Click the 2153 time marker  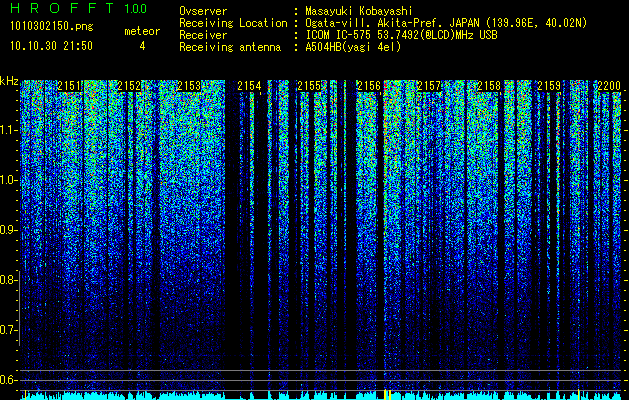(189, 86)
